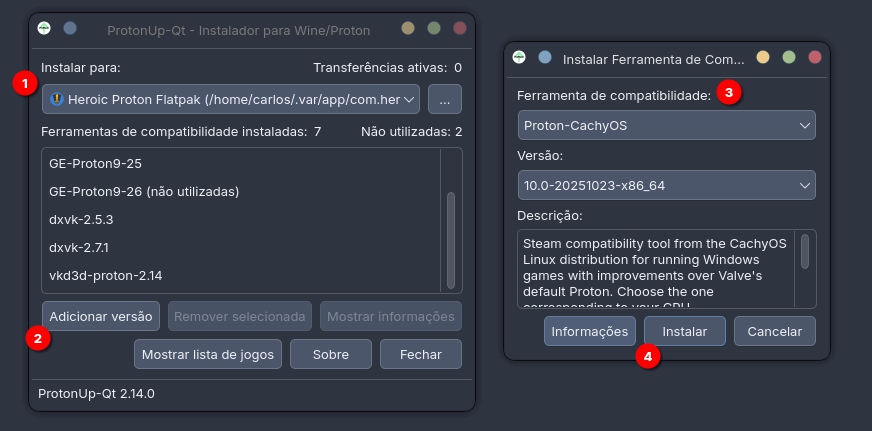The height and width of the screenshot is (431, 872).
Task: Open the "Instalar para" Heroic Proton dropdown
Action: click(231, 99)
